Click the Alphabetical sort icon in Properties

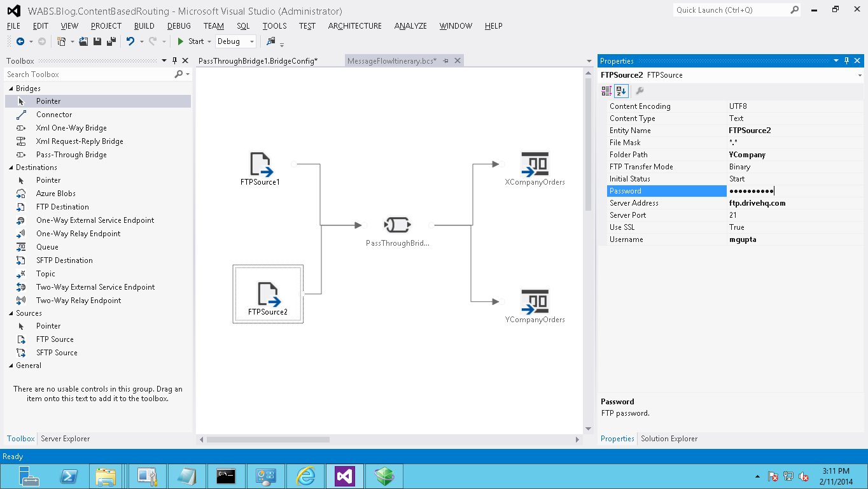tap(622, 91)
